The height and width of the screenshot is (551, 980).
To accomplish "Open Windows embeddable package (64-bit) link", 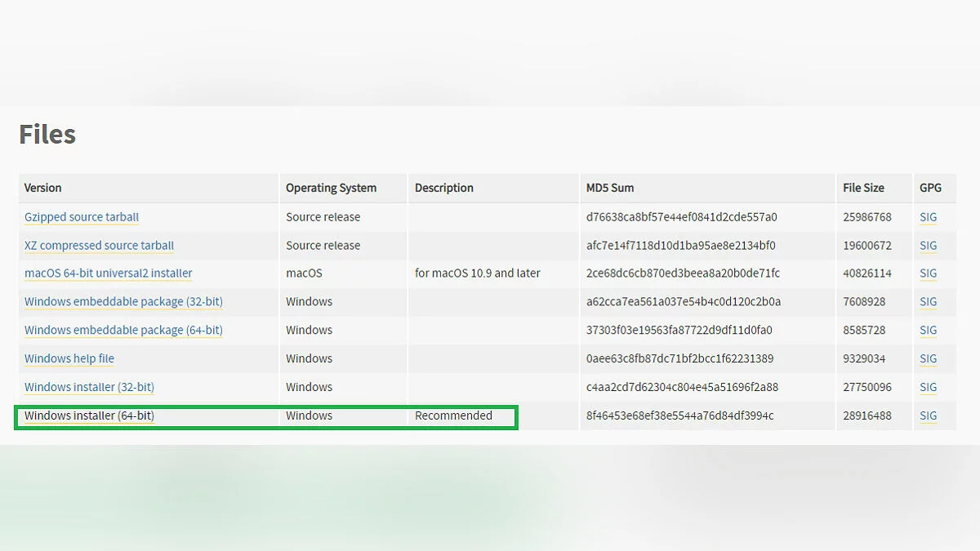I will 123,331.
